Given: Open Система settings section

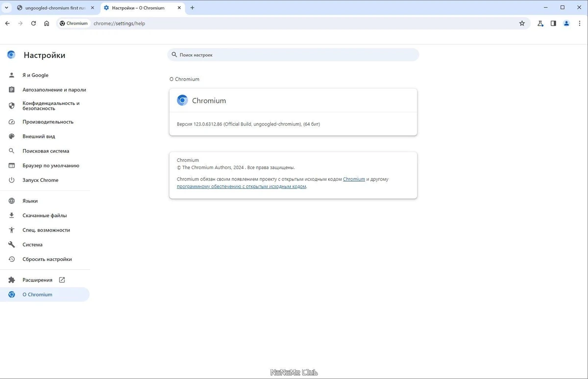Looking at the screenshot, I should click(45, 245).
